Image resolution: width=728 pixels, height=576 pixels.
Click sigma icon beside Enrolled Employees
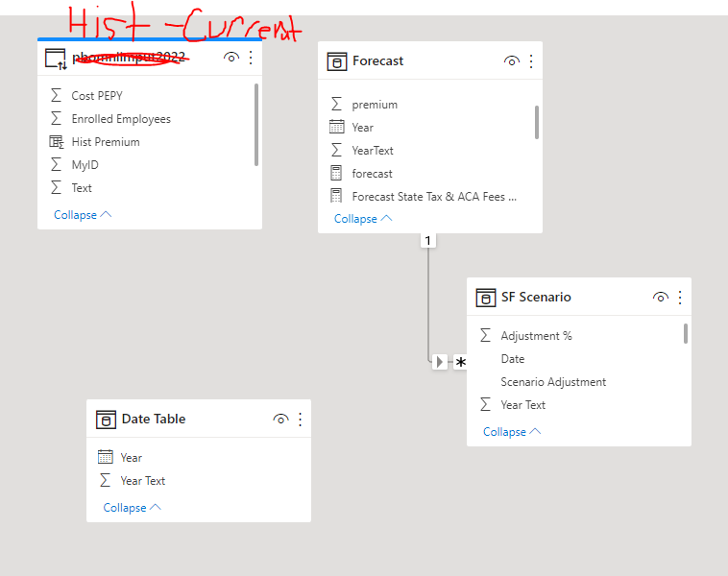(x=56, y=118)
